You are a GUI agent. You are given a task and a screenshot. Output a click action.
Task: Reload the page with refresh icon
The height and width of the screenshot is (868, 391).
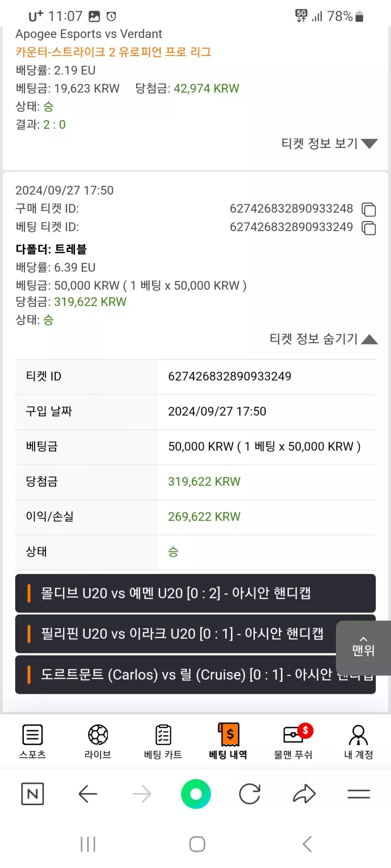pyautogui.click(x=250, y=794)
